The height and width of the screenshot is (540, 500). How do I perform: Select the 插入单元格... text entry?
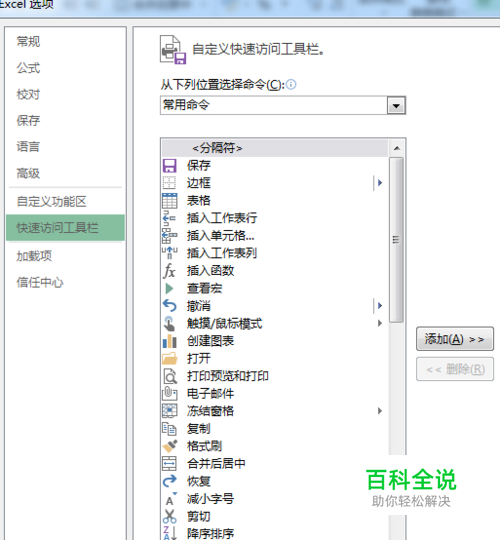click(221, 236)
